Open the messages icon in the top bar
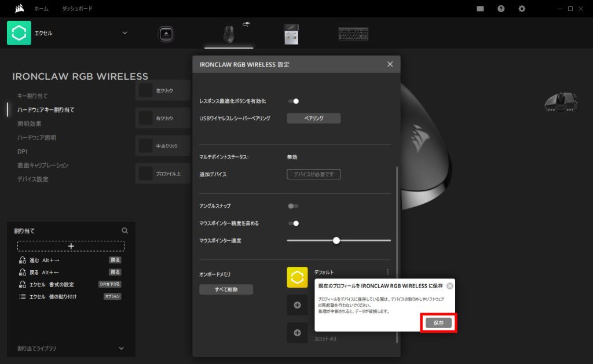Screen dimensions: 593x364 (x=480, y=9)
